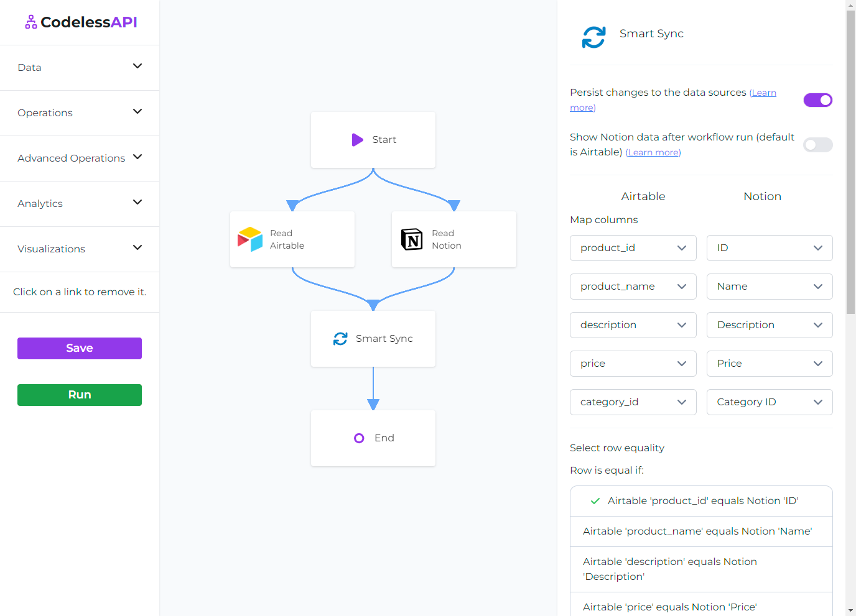Open the price Airtable column dropdown
Image resolution: width=856 pixels, height=616 pixels.
(x=633, y=364)
